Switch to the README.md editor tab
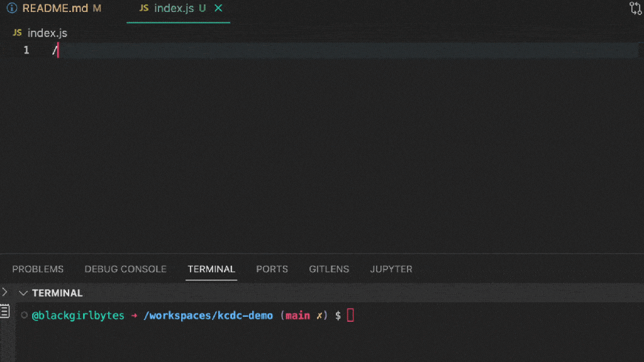 click(55, 9)
